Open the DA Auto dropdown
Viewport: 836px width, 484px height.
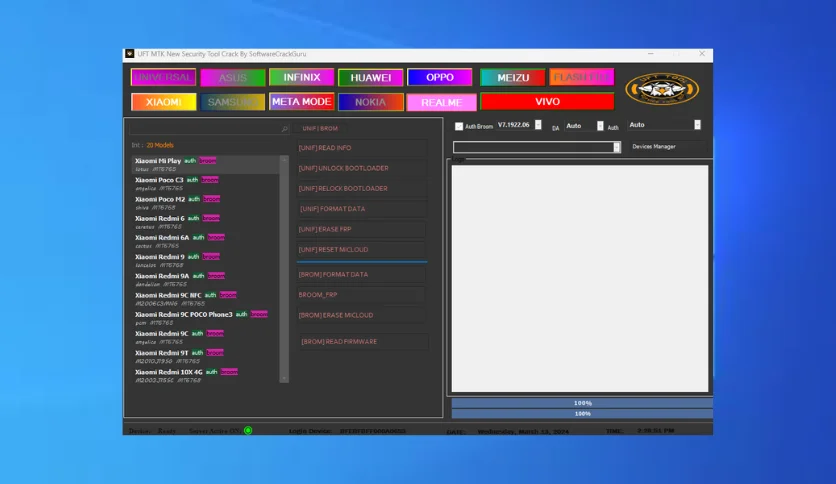[600, 126]
